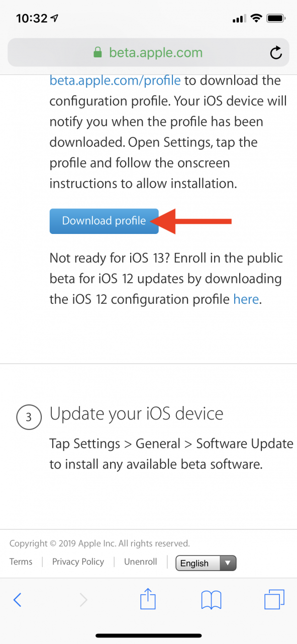Image resolution: width=297 pixels, height=644 pixels.
Task: Tap the location arrow next to the time
Action: pyautogui.click(x=54, y=19)
